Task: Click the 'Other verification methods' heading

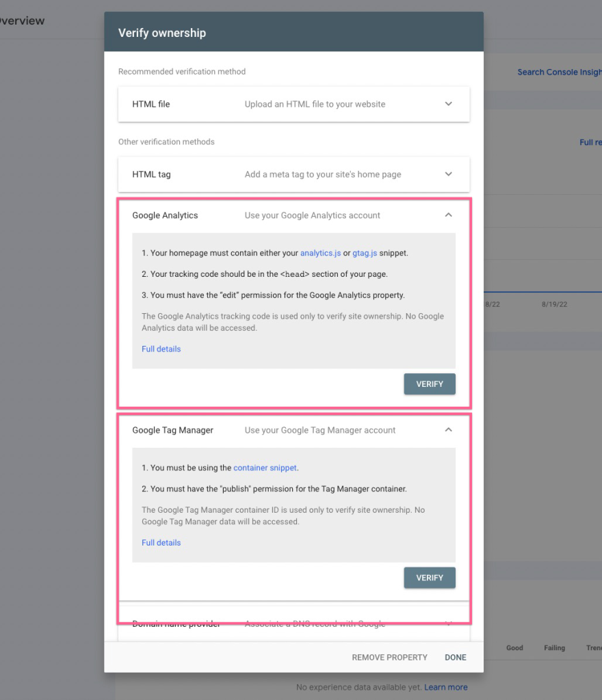Action: coord(166,142)
